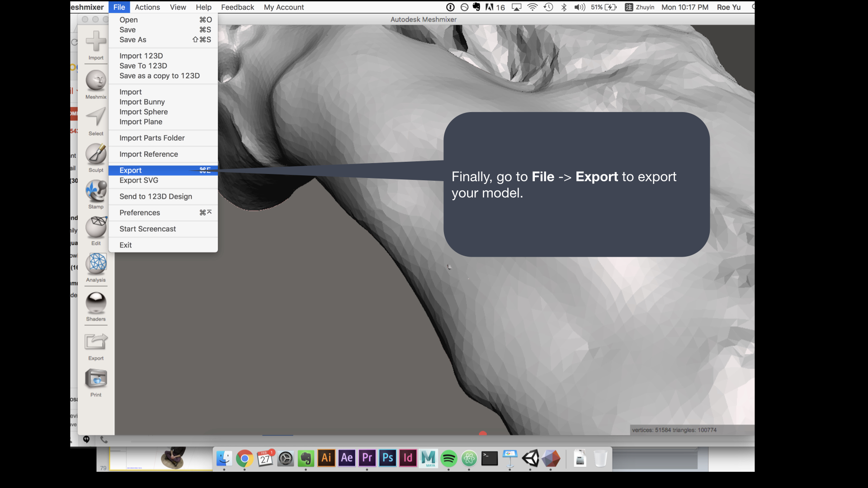Choose the Select tool in sidebar
Image resolution: width=868 pixels, height=488 pixels.
96,117
